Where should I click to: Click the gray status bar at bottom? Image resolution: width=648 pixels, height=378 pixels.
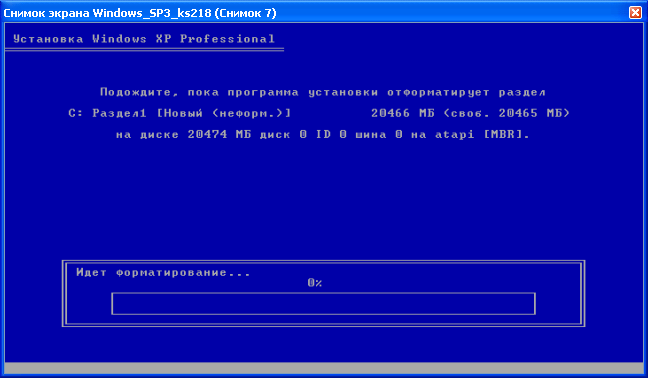point(324,368)
